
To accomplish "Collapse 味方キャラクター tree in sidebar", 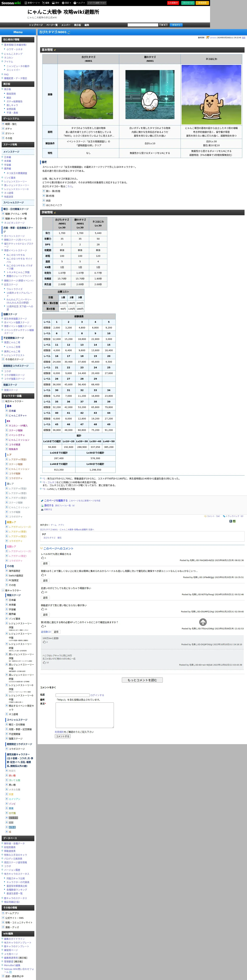I will (3, 401).
